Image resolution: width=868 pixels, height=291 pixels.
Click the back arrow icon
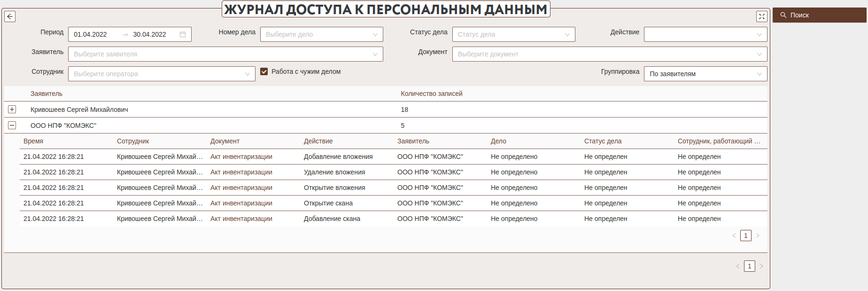(10, 16)
